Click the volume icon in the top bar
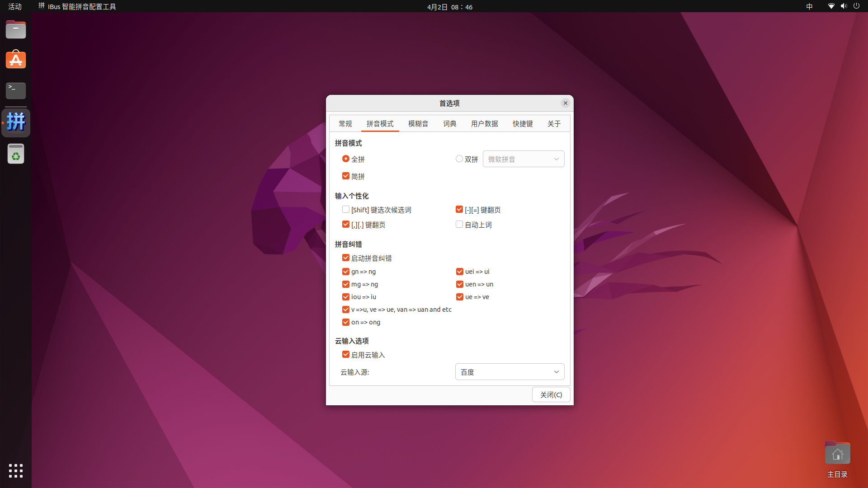Screen dimensions: 868x488 844,6
